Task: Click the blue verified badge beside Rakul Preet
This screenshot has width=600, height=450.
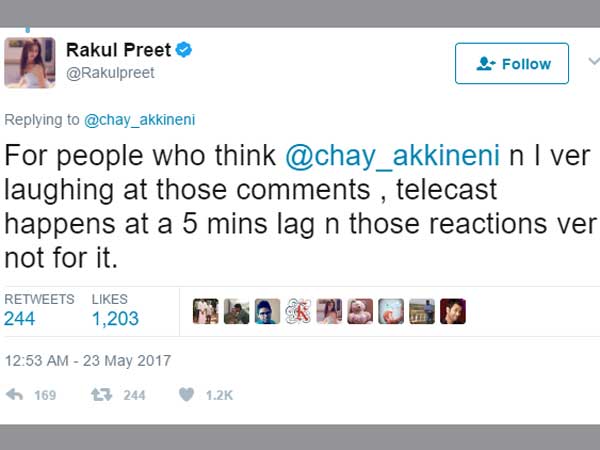Action: 185,49
